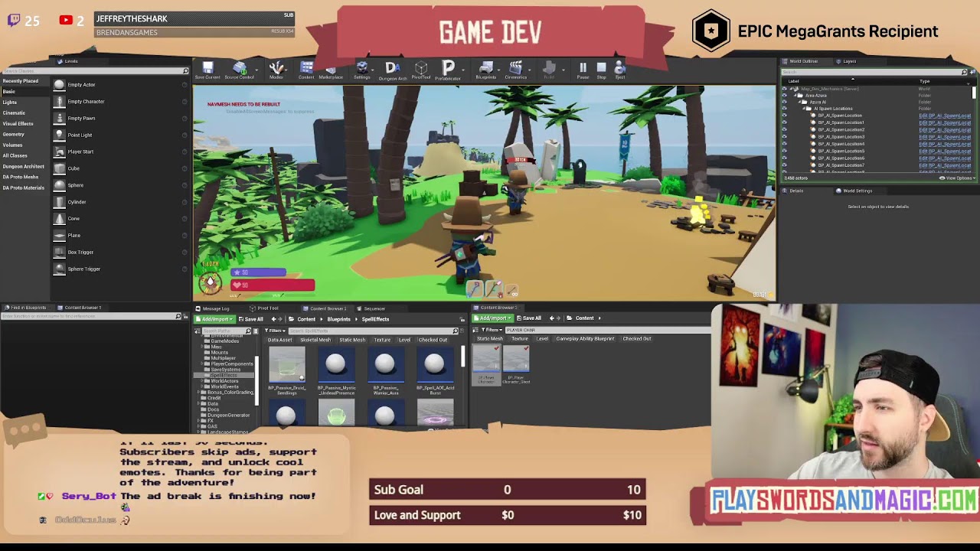Screen dimensions: 980x551
Task: Open Find in Blueprints tab
Action: (27, 308)
